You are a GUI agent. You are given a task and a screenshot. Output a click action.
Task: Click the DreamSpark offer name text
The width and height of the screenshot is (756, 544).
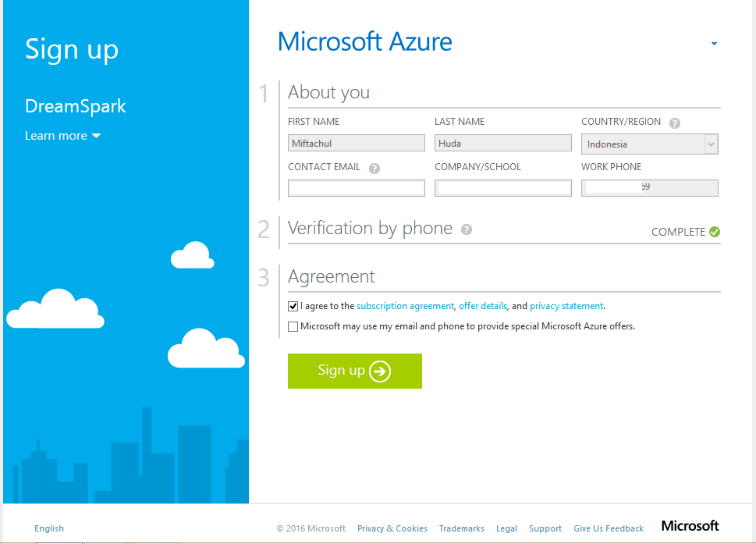pyautogui.click(x=76, y=106)
